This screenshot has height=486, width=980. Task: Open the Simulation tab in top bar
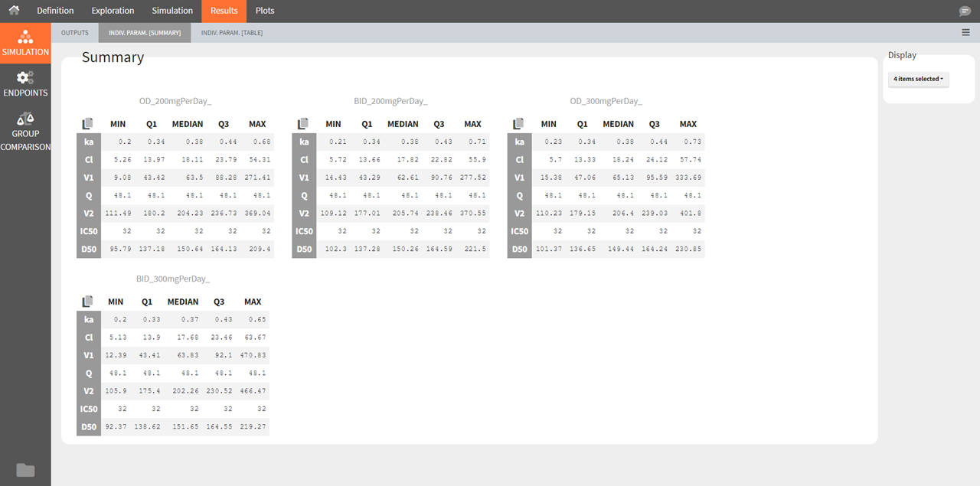172,11
